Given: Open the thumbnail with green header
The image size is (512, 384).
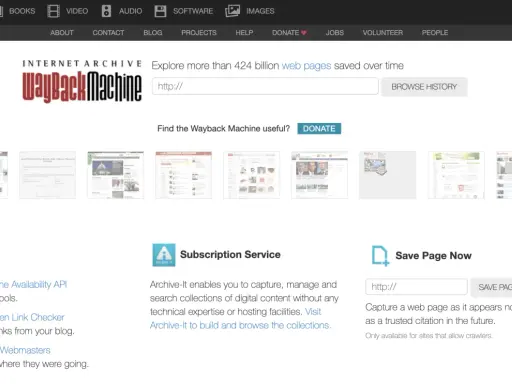Looking at the screenshot, I should pos(456,175).
